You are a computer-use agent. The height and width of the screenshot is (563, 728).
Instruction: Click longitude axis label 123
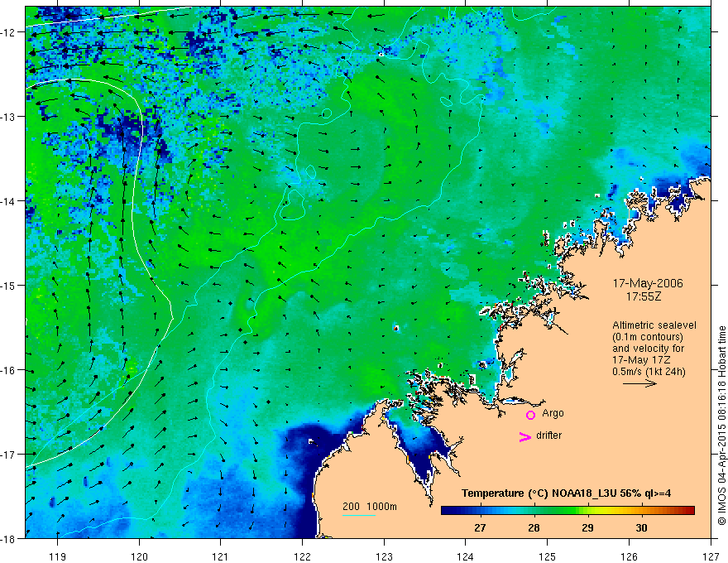coord(384,556)
